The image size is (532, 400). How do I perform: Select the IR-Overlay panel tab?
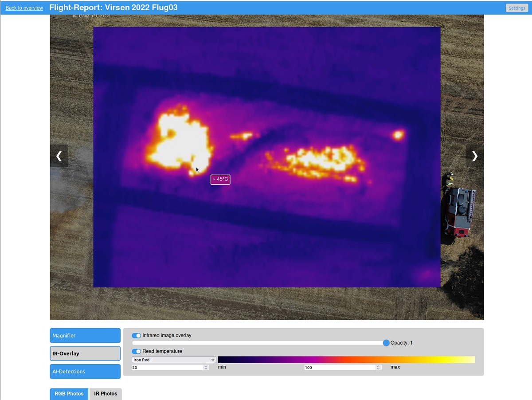[85, 353]
